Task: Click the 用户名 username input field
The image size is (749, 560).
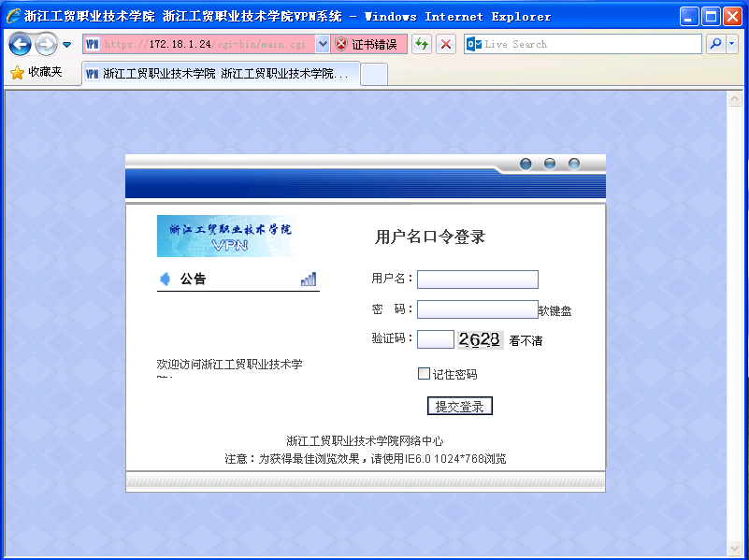Action: [x=477, y=280]
